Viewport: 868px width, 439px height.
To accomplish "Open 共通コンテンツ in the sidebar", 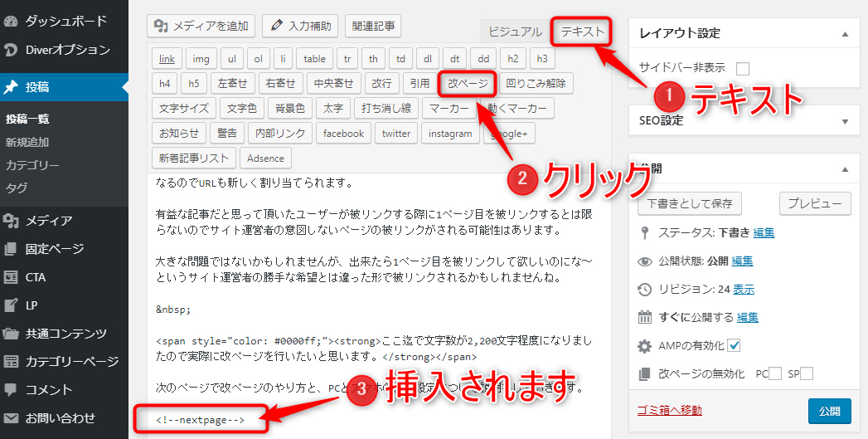I will [x=65, y=334].
